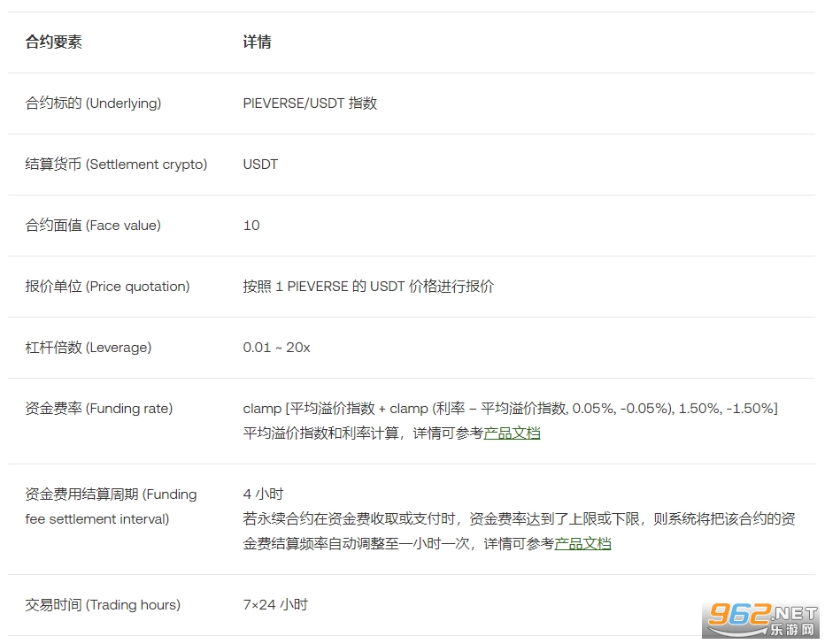The width and height of the screenshot is (825, 644).
Task: Click the 资金费率 (Funding rate) label
Action: point(99,409)
